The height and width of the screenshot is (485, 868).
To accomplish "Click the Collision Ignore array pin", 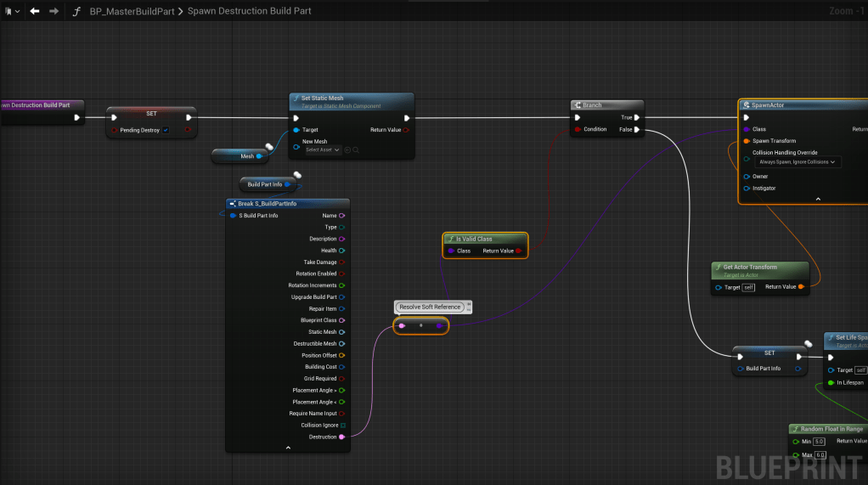I will 342,425.
